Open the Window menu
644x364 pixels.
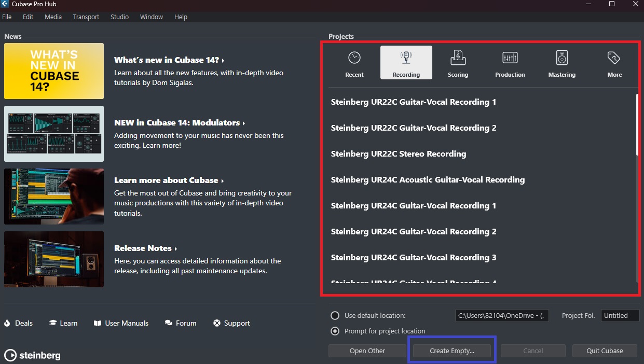point(152,17)
